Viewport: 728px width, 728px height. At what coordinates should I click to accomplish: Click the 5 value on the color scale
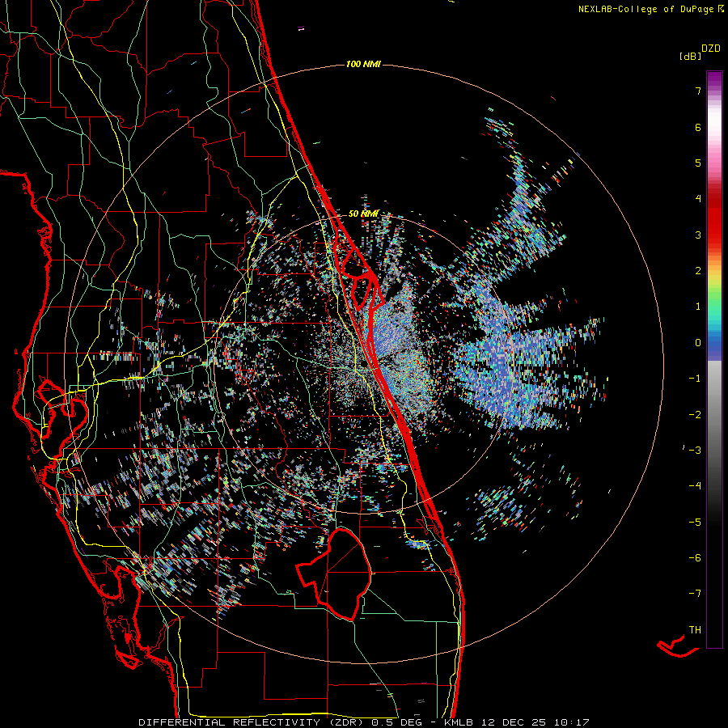[698, 163]
